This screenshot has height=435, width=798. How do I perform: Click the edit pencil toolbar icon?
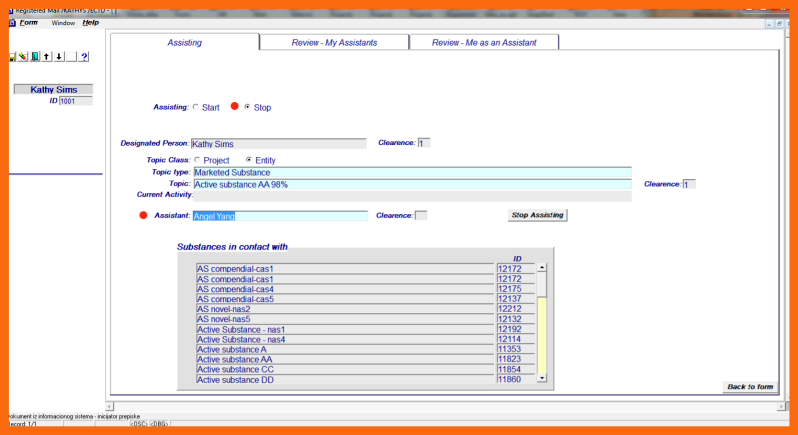point(23,57)
